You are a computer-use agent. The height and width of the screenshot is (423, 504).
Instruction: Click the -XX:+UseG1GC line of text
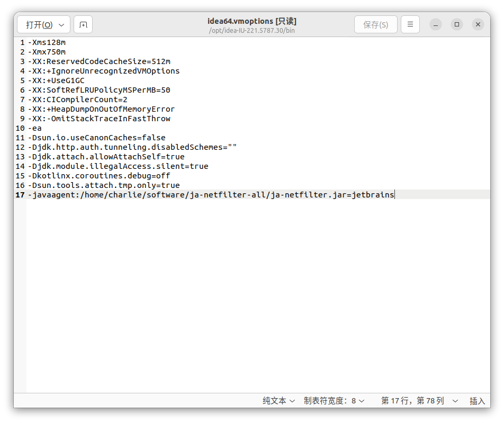coord(56,80)
